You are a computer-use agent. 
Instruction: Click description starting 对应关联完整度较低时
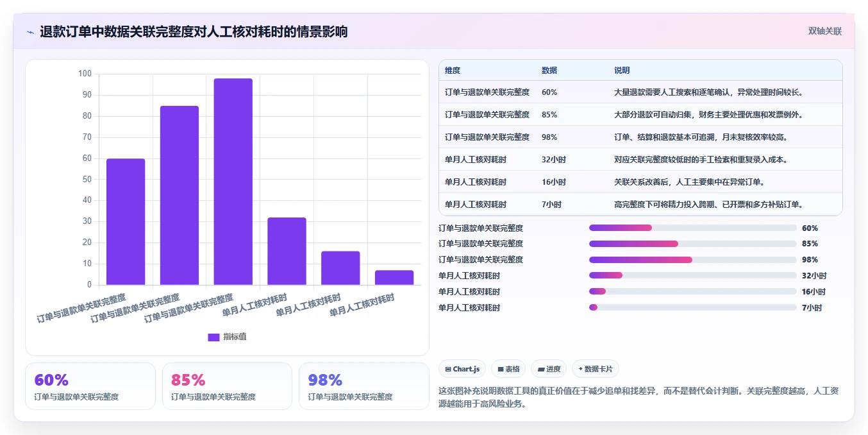(701, 160)
